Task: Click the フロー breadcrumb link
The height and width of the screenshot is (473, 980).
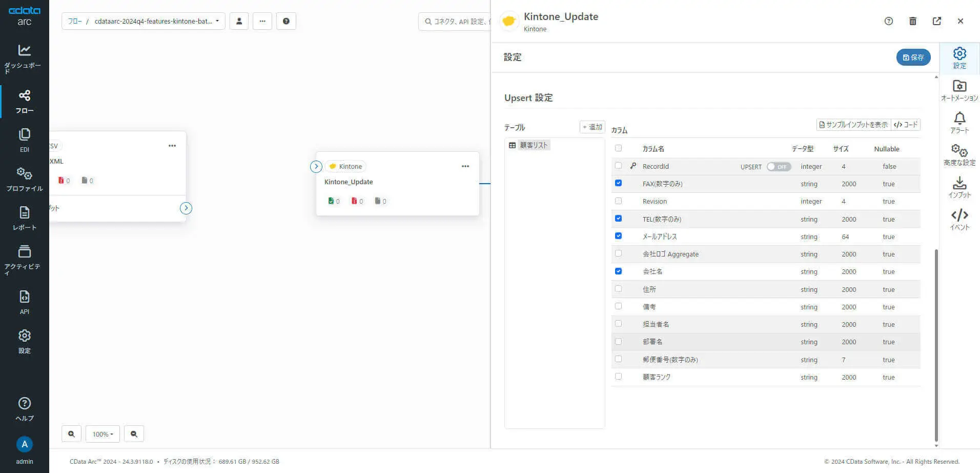Action: (75, 21)
